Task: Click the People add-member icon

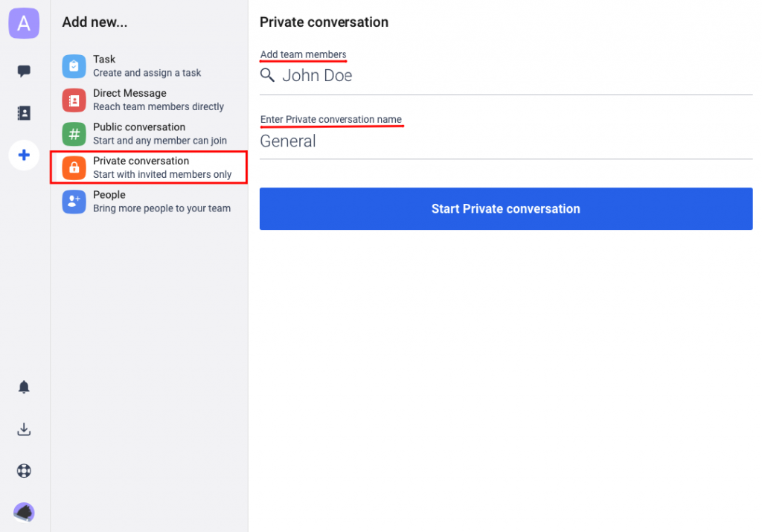Action: 73,202
